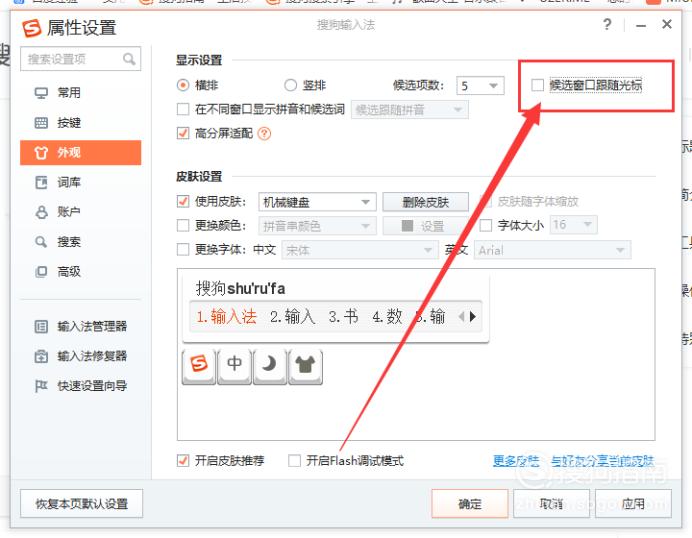This screenshot has height=538, width=692.
Task: Open the font size dropdown showing 16
Action: click(x=574, y=225)
